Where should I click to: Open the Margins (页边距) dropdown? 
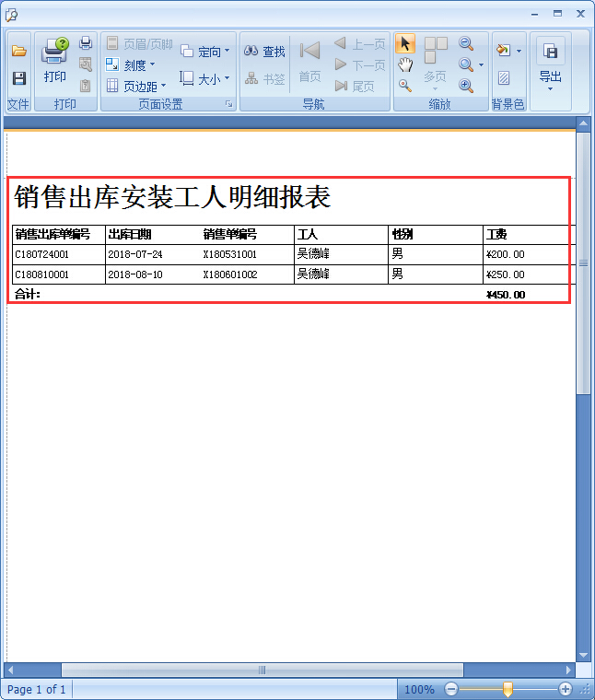click(136, 86)
